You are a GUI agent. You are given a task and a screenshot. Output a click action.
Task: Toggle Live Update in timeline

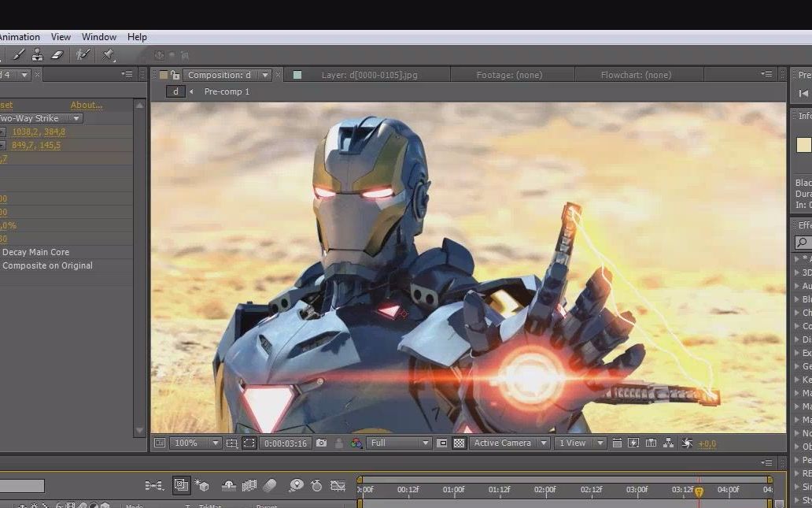click(x=181, y=485)
